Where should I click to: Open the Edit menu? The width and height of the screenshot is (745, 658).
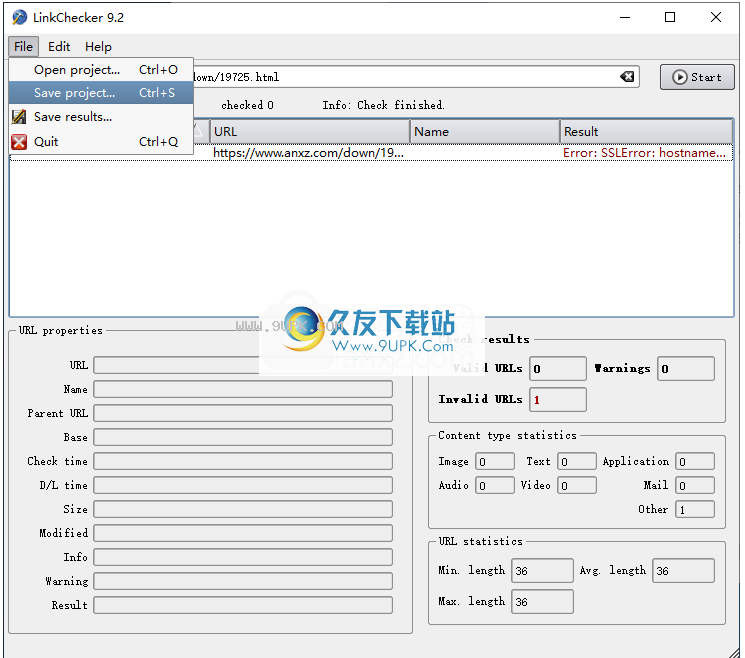(59, 47)
